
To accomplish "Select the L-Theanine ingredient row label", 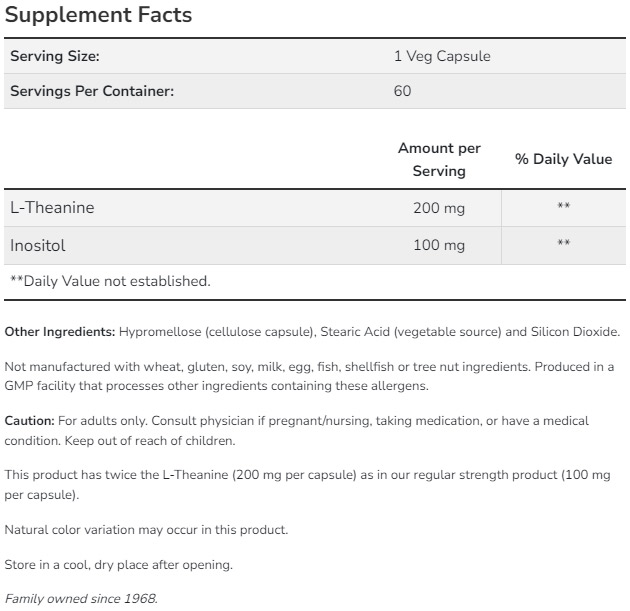I will tap(52, 207).
